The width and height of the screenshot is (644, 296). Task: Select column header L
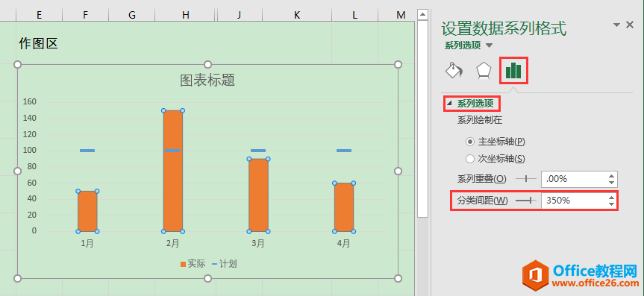pos(355,15)
